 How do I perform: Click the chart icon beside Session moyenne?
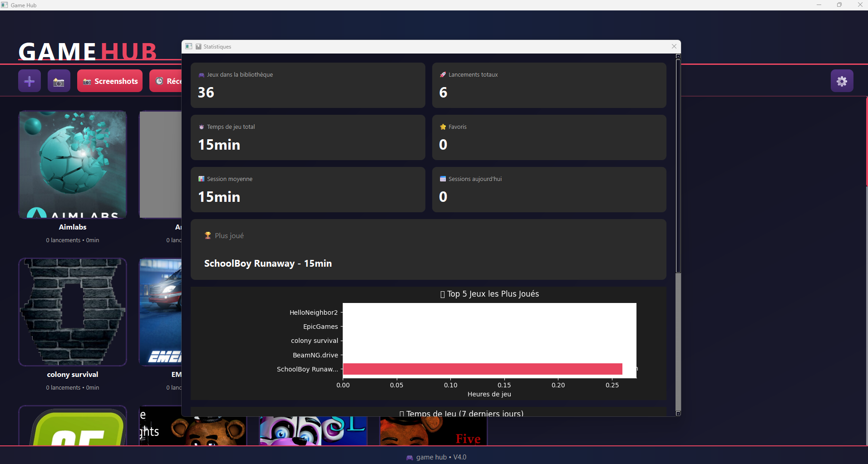202,179
